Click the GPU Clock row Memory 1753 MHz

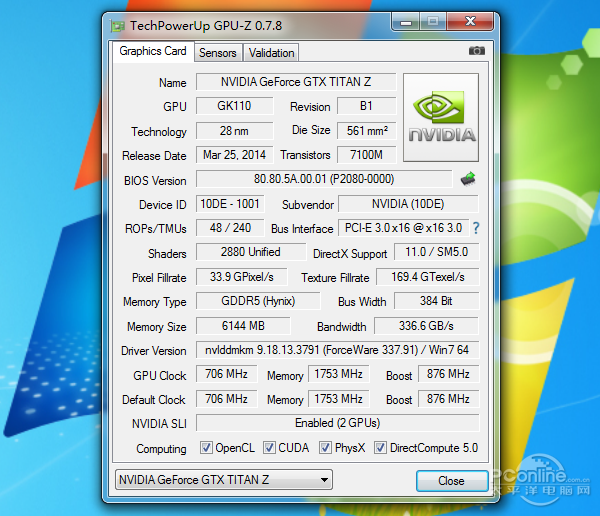coord(339,374)
